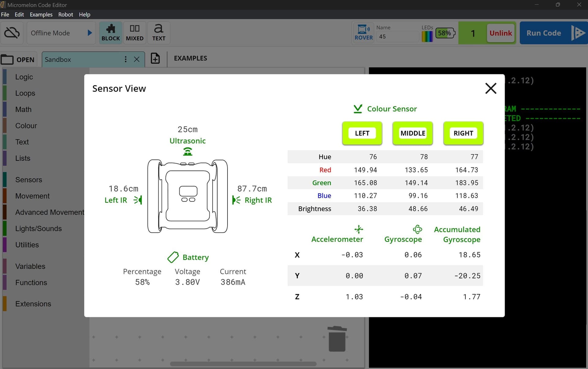Click the robot Name input field
588x369 pixels.
click(397, 37)
